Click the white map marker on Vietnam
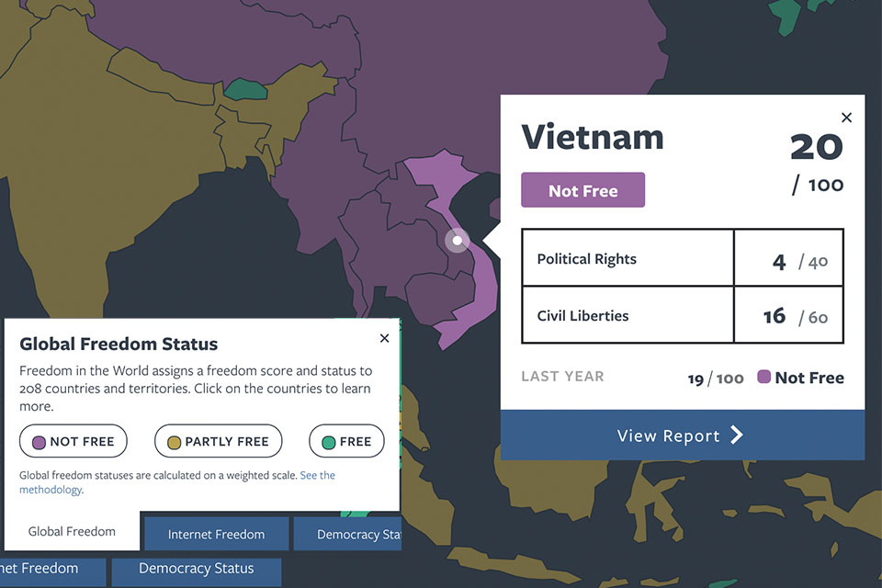The height and width of the screenshot is (588, 882). pyautogui.click(x=457, y=241)
